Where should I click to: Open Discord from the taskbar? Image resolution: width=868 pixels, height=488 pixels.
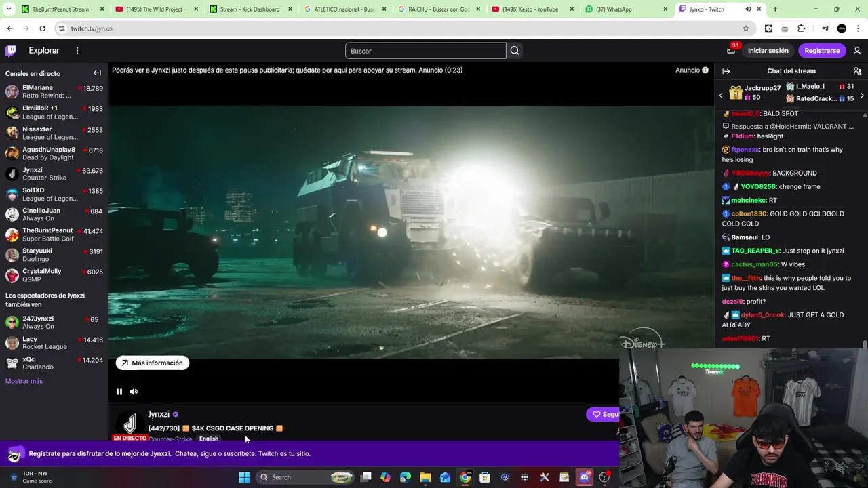[585, 477]
